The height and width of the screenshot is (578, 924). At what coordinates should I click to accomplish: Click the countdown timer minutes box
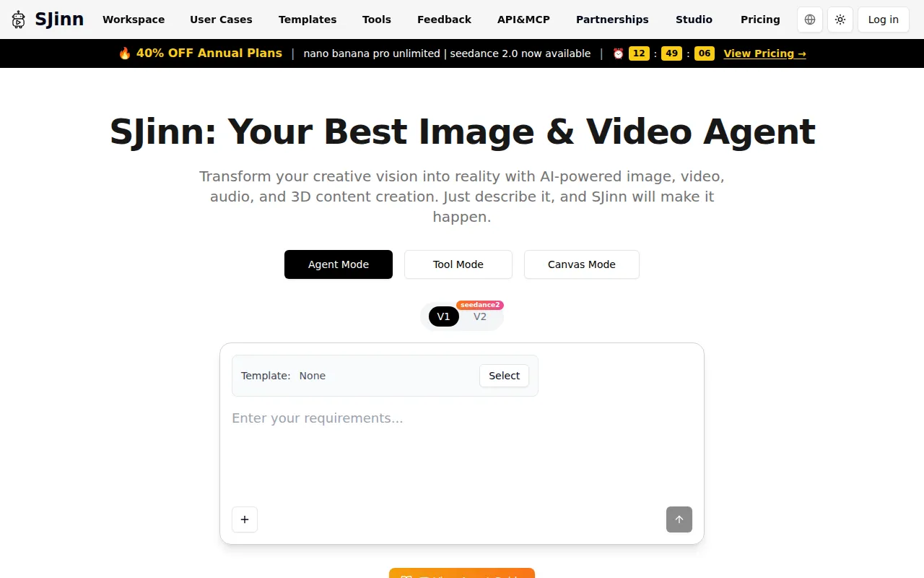(x=671, y=53)
